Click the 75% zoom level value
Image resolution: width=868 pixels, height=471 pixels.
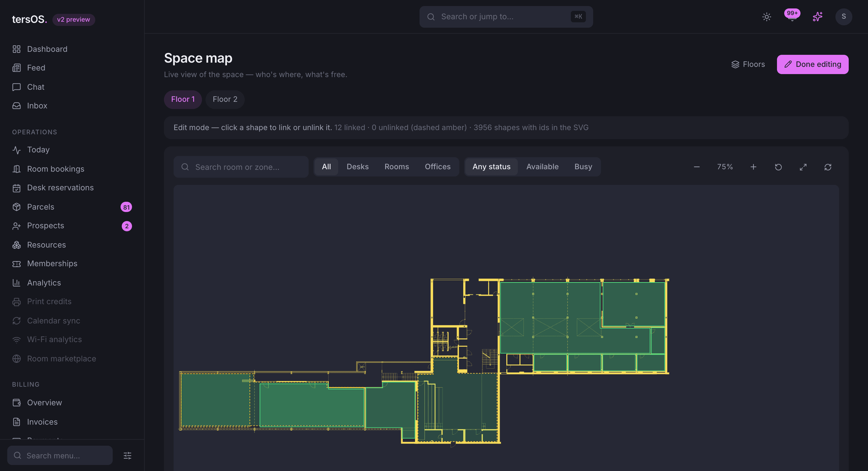725,167
